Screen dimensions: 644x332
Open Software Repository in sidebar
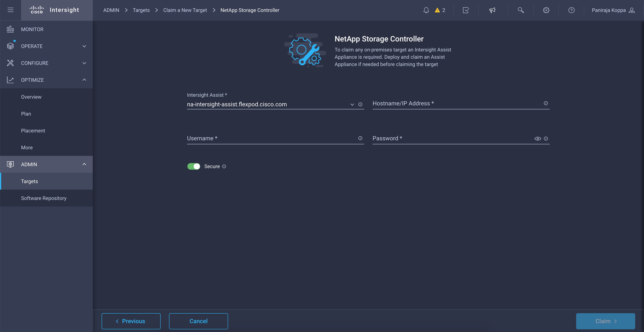pos(44,198)
